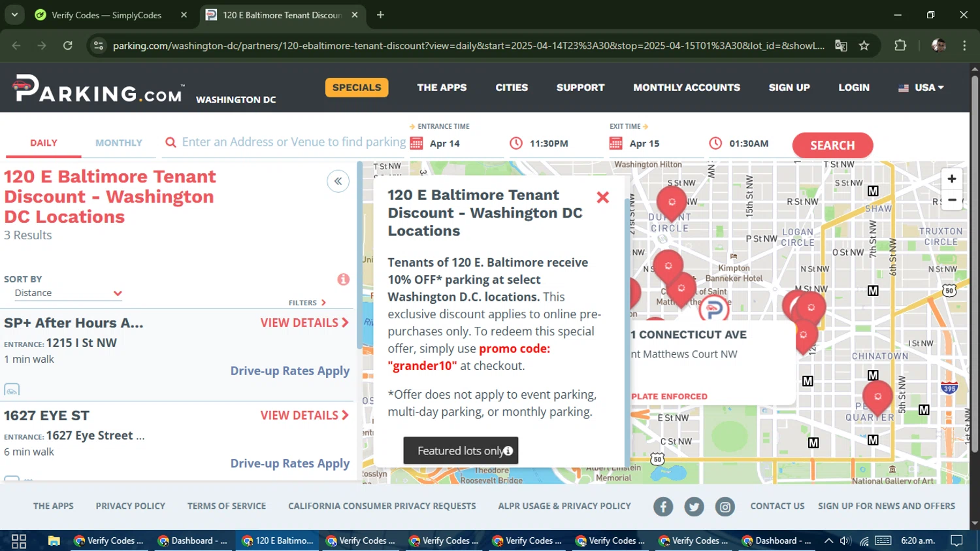This screenshot has width=980, height=551.
Task: Open Parking.com Facebook page icon
Action: pyautogui.click(x=662, y=507)
